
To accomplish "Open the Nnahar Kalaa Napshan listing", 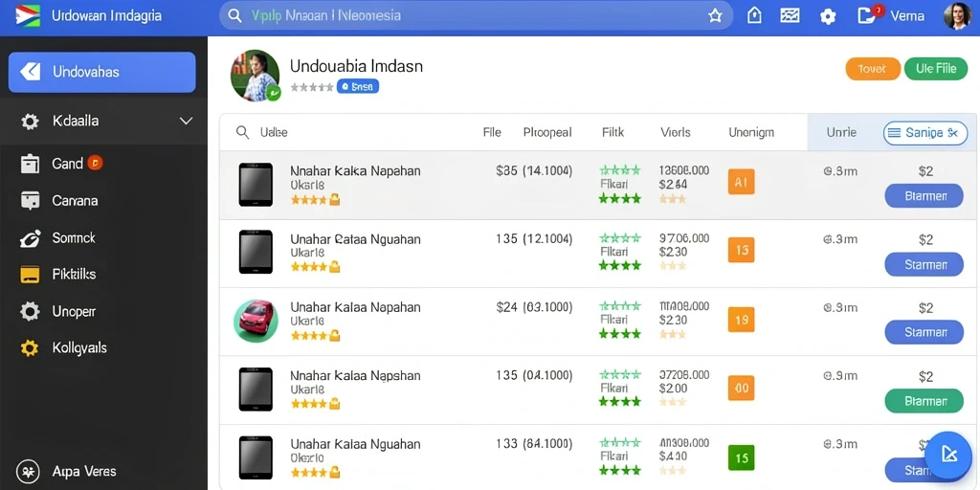I will pyautogui.click(x=355, y=375).
